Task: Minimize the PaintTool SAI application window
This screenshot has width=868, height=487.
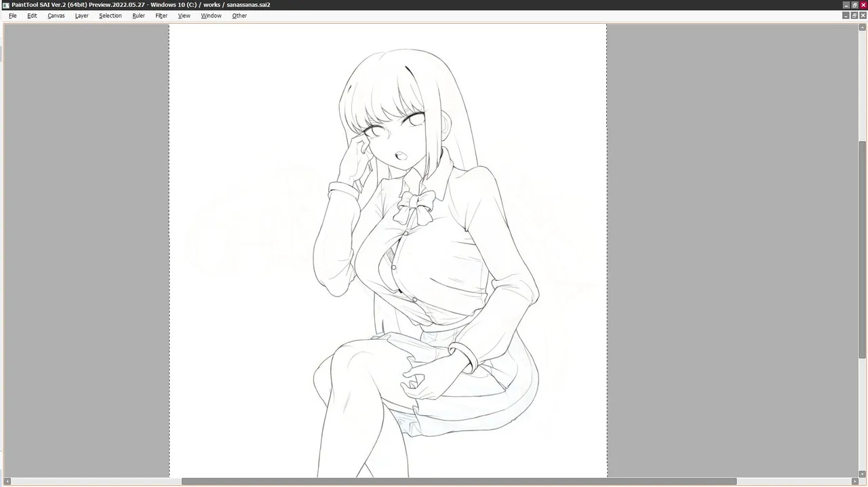Action: point(846,5)
